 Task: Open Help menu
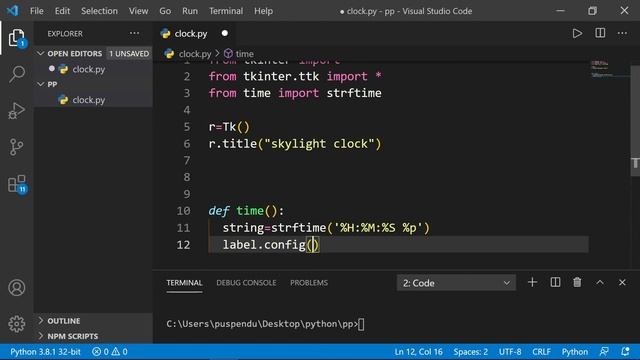(263, 11)
